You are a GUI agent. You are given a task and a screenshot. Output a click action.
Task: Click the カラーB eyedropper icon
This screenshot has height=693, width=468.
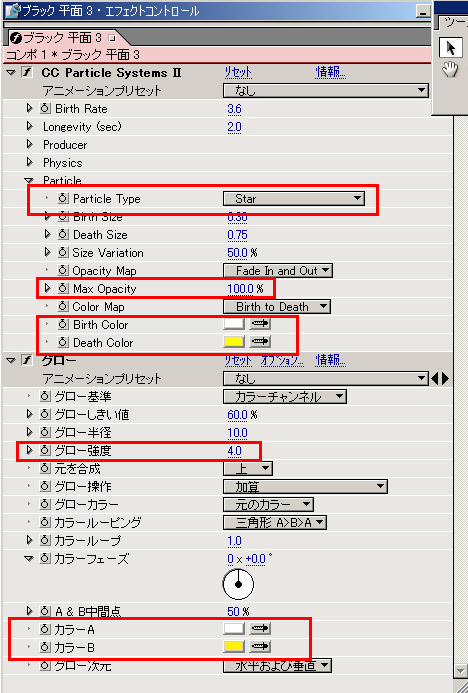point(260,647)
